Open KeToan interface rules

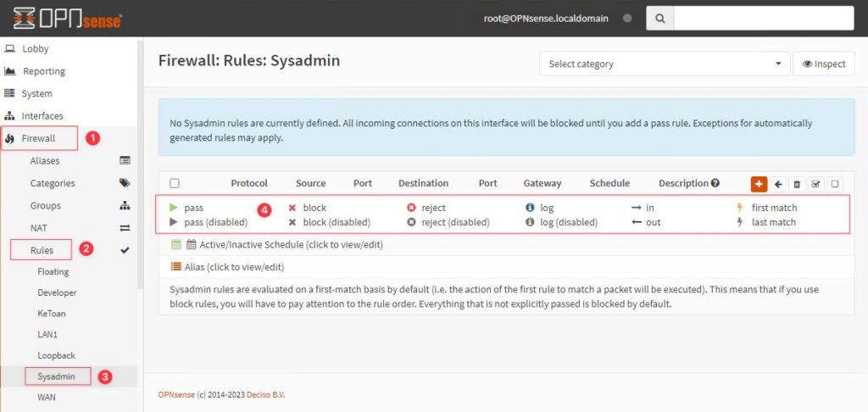click(x=52, y=314)
